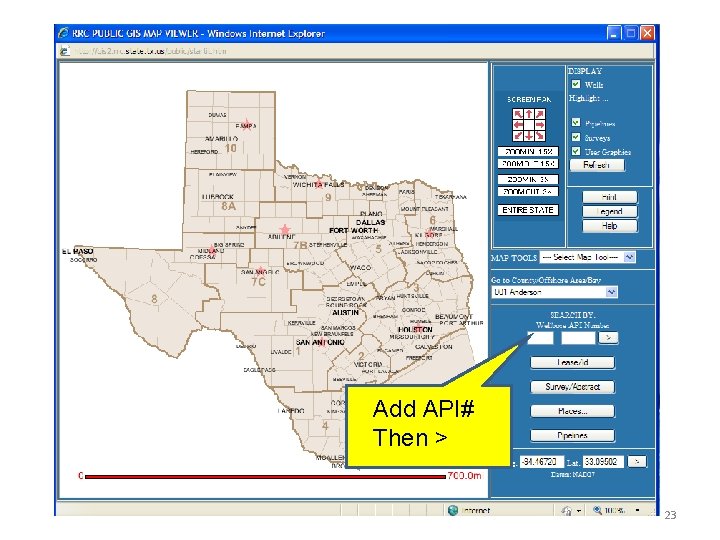The width and height of the screenshot is (720, 540).
Task: Toggle the User Graphics checkbox
Action: [x=576, y=151]
